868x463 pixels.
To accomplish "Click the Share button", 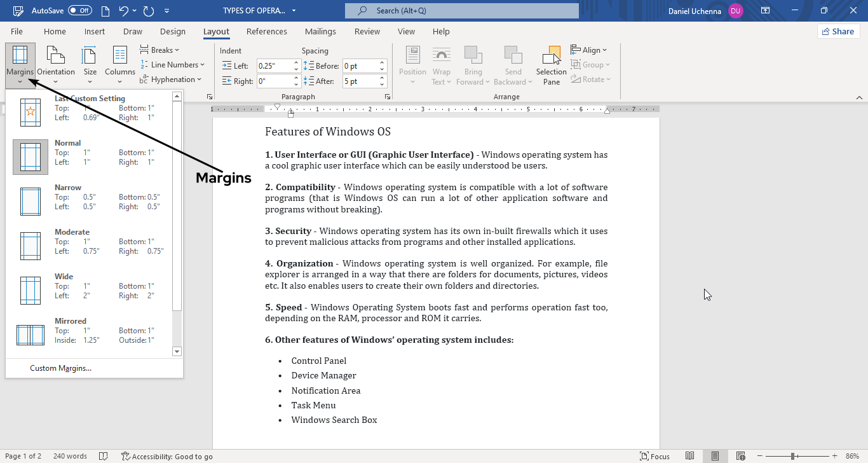I will pyautogui.click(x=838, y=31).
